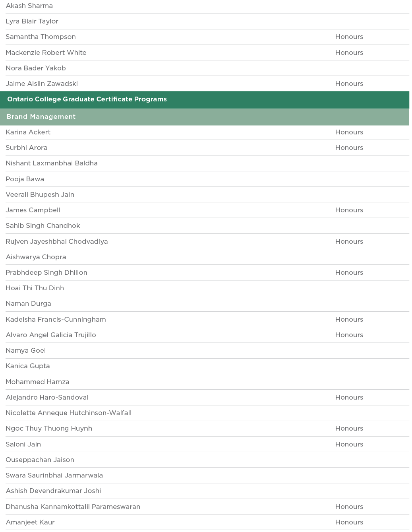Select the name Jaime Aislin Zawadski
This screenshot has width=412, height=532.
[42, 84]
